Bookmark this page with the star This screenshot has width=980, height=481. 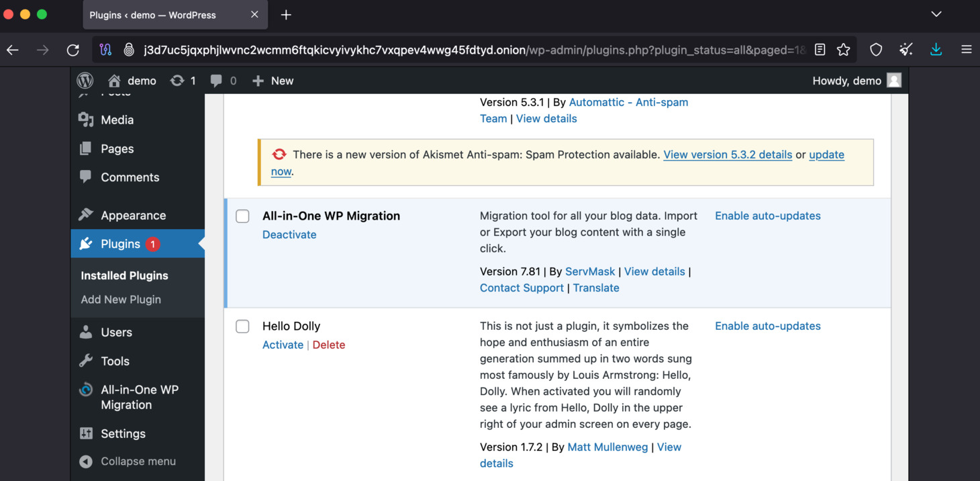(844, 50)
